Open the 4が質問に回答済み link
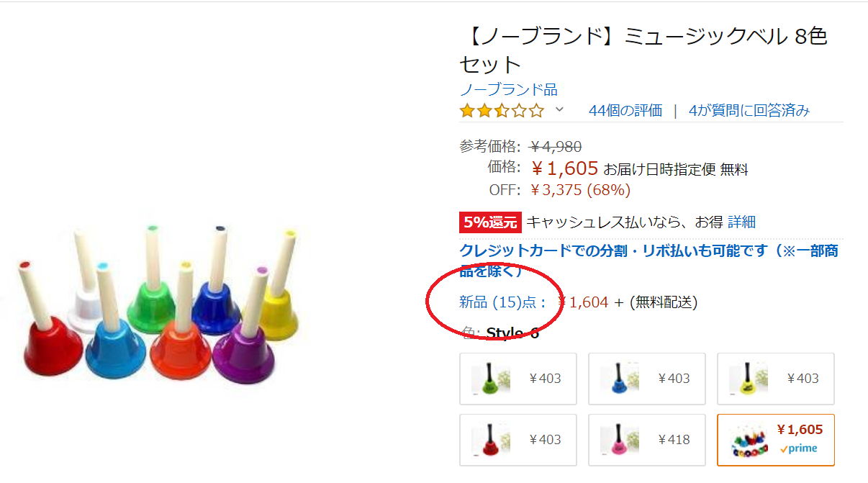This screenshot has height=483, width=868. (x=749, y=111)
